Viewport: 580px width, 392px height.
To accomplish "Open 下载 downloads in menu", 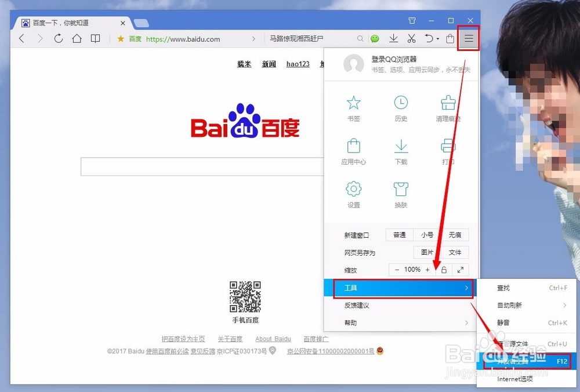I will click(x=401, y=152).
